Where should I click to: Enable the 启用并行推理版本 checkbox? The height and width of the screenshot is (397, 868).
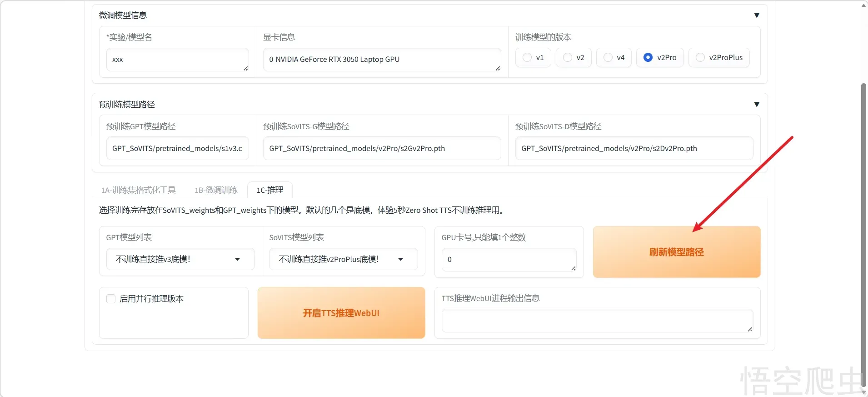(111, 299)
